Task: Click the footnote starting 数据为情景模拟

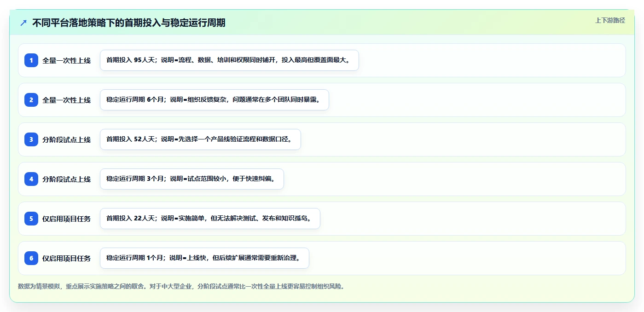Action: [x=181, y=286]
